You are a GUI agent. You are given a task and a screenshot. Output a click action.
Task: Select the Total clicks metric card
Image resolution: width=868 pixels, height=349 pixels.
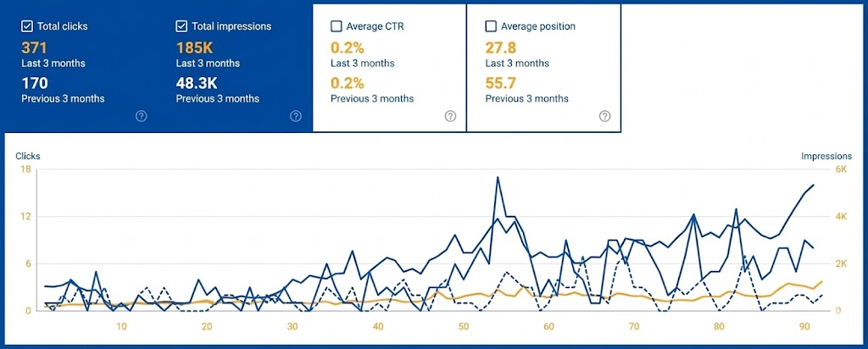pyautogui.click(x=81, y=68)
